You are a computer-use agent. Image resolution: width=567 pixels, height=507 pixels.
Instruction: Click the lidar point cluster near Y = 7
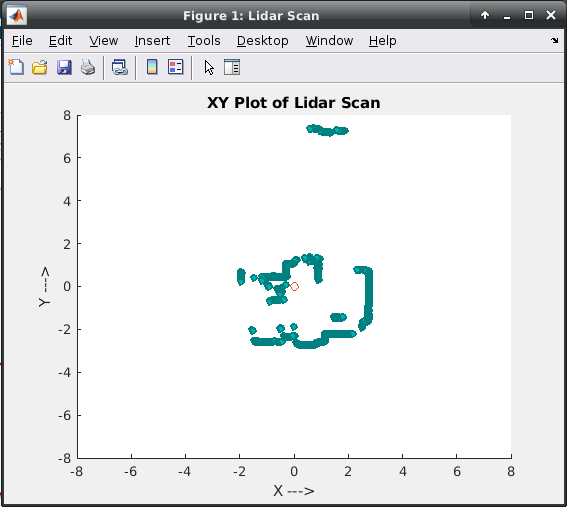pyautogui.click(x=327, y=130)
